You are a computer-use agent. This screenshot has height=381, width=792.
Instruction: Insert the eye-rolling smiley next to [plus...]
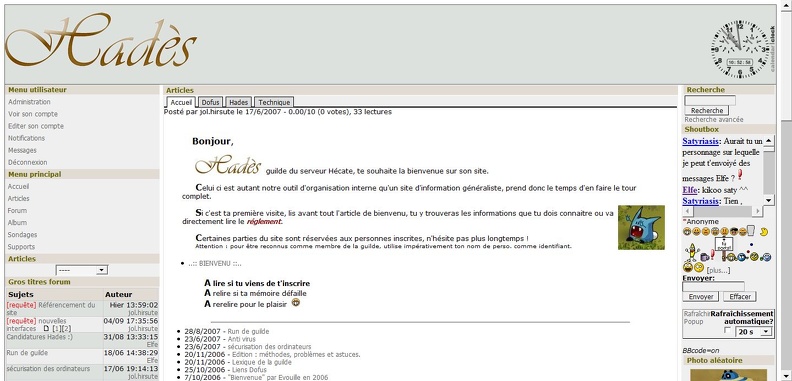tap(699, 267)
